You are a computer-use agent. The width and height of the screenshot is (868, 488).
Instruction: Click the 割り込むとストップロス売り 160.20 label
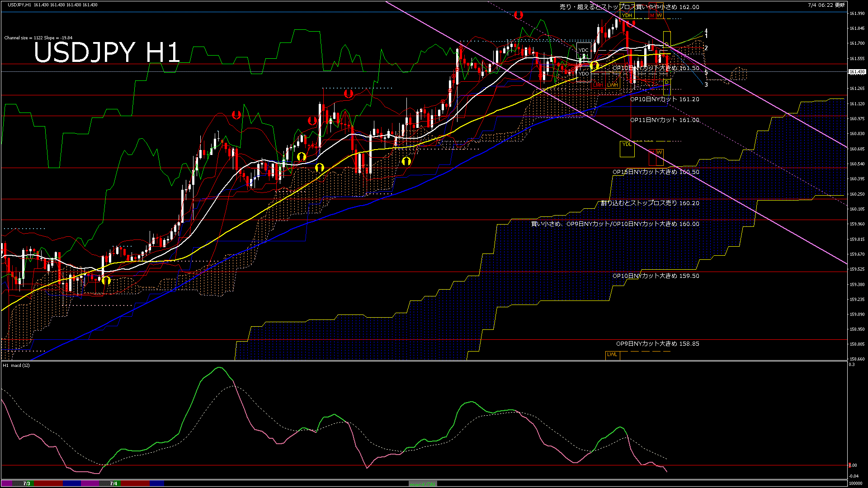pos(650,203)
